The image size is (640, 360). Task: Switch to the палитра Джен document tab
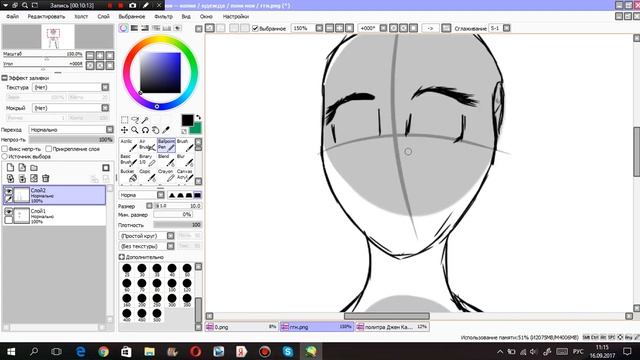click(x=392, y=327)
